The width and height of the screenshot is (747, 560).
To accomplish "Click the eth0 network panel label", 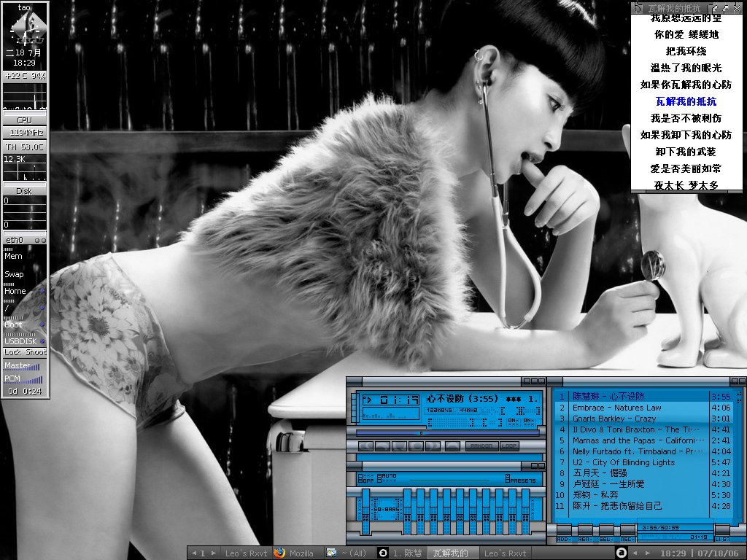I will tap(25, 240).
